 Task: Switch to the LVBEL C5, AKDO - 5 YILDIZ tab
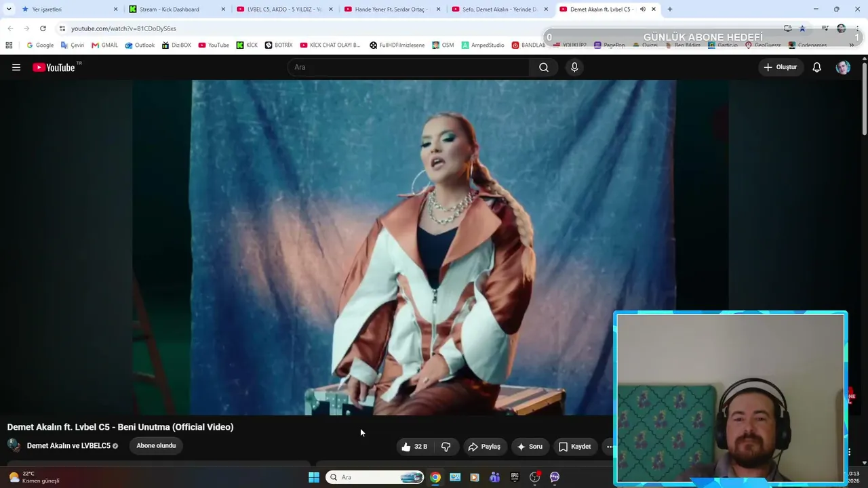coord(285,9)
